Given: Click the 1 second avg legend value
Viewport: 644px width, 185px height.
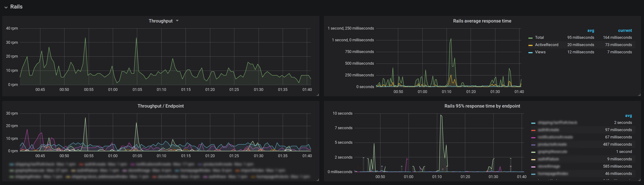Looking at the screenshot, I should click(624, 152).
